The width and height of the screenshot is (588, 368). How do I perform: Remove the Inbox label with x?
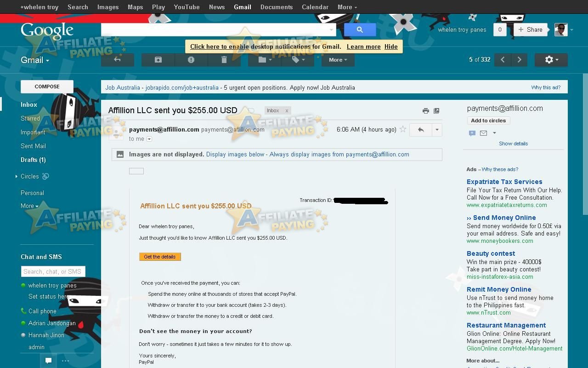pos(287,110)
